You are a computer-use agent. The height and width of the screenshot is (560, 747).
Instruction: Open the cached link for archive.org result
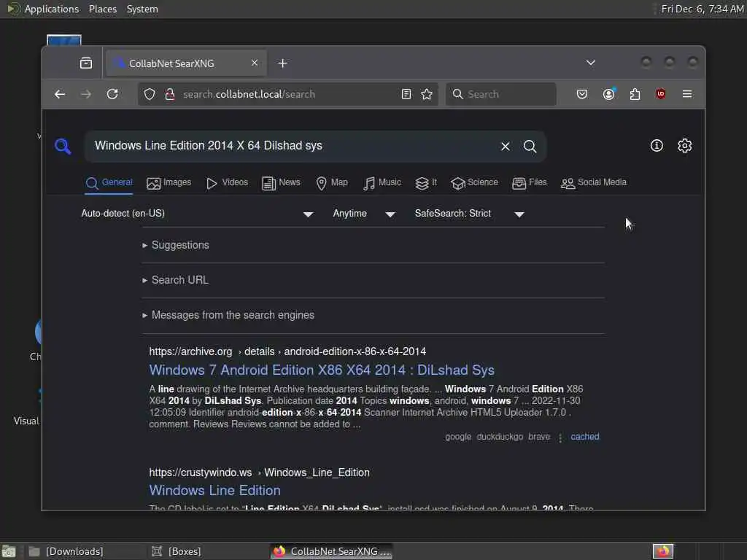point(584,437)
